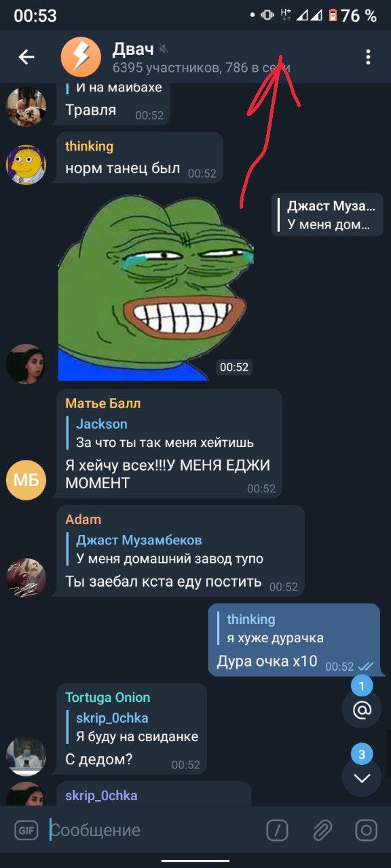Open the camera icon for video message
Viewport: 391px width, 868px height.
pos(366,830)
